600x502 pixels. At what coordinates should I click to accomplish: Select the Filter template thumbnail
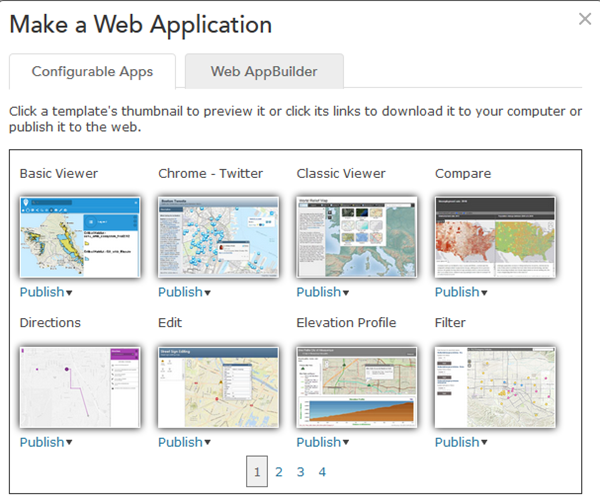pyautogui.click(x=495, y=386)
